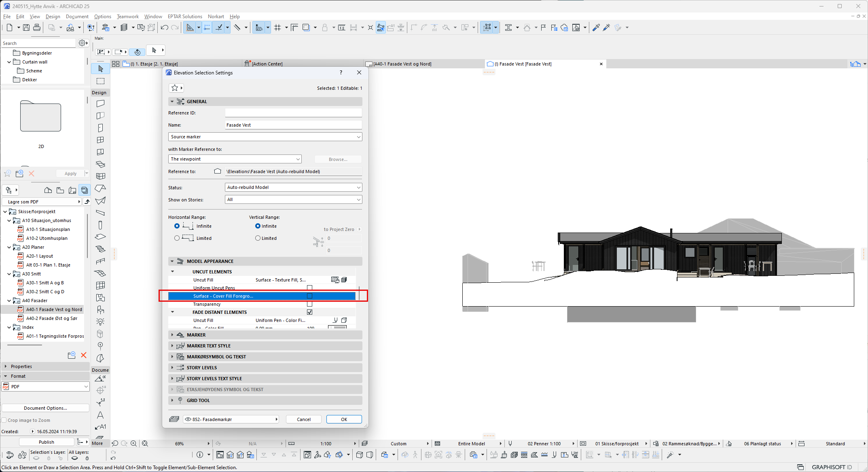Screen dimensions: 868x472
Task: Open the Document menu
Action: tap(77, 17)
